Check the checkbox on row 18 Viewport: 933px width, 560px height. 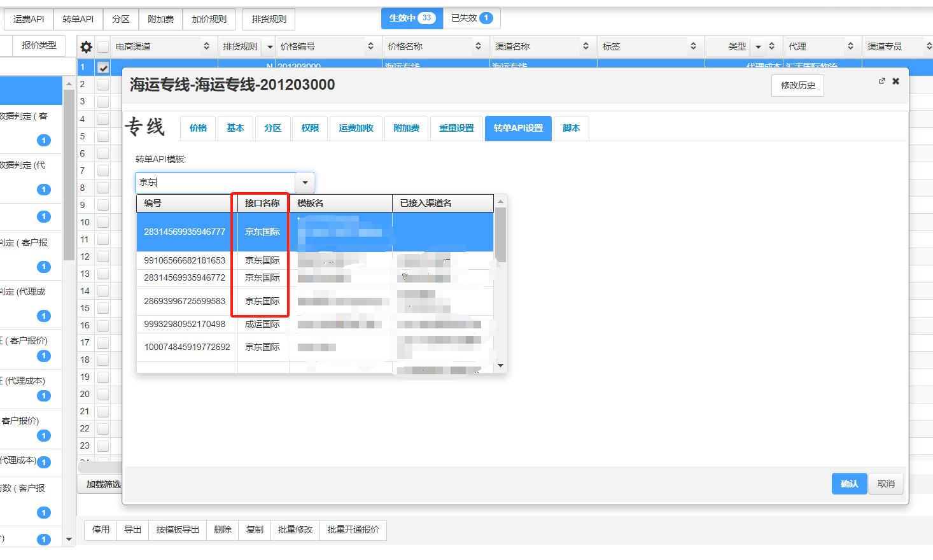coord(103,360)
